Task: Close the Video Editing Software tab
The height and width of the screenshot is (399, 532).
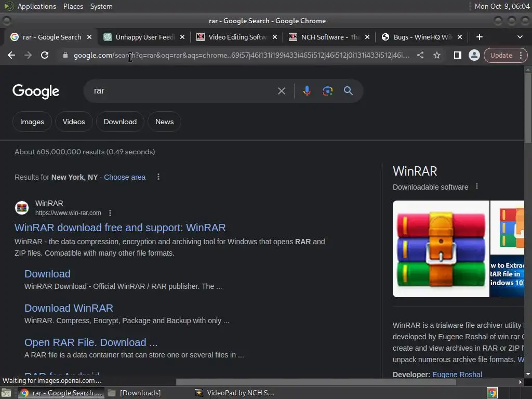Action: [275, 37]
